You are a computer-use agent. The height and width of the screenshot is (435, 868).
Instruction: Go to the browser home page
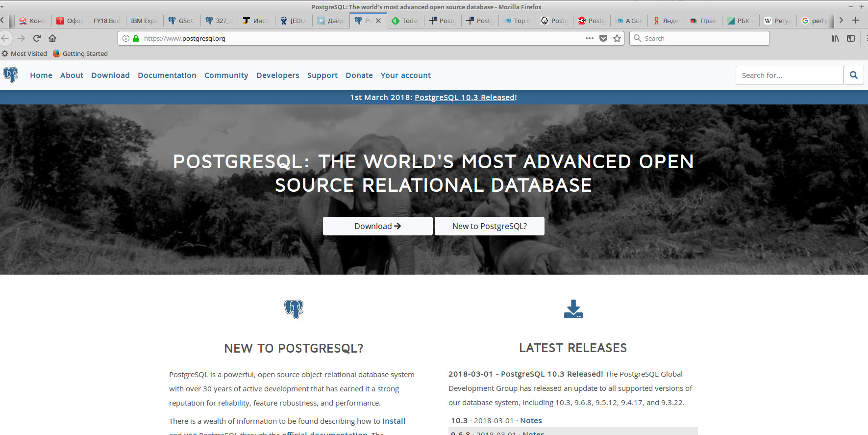tap(52, 38)
